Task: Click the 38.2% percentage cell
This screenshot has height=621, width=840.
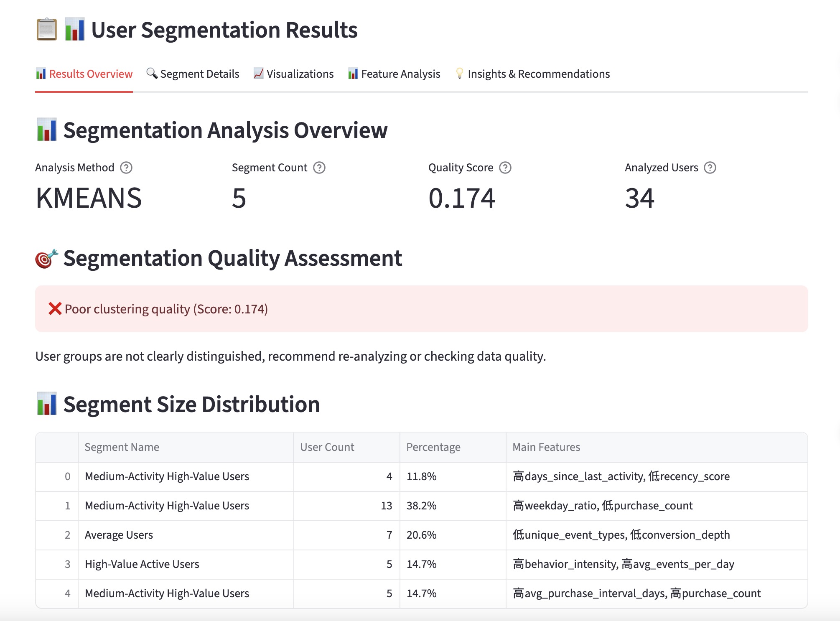Action: 421,506
